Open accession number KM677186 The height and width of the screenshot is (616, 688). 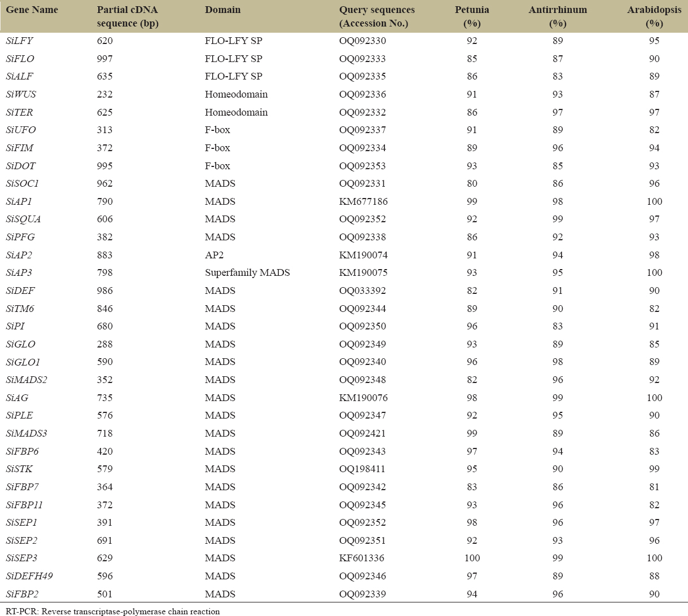click(363, 201)
